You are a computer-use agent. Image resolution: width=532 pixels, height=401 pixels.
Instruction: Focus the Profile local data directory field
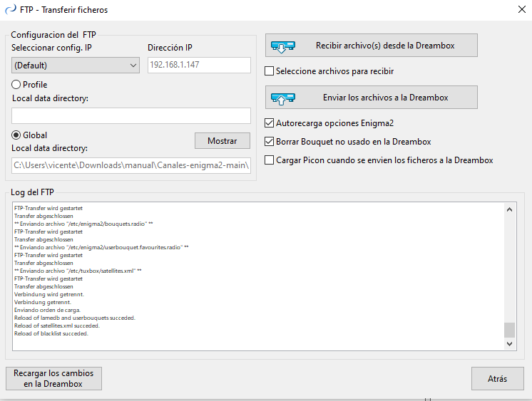131,116
